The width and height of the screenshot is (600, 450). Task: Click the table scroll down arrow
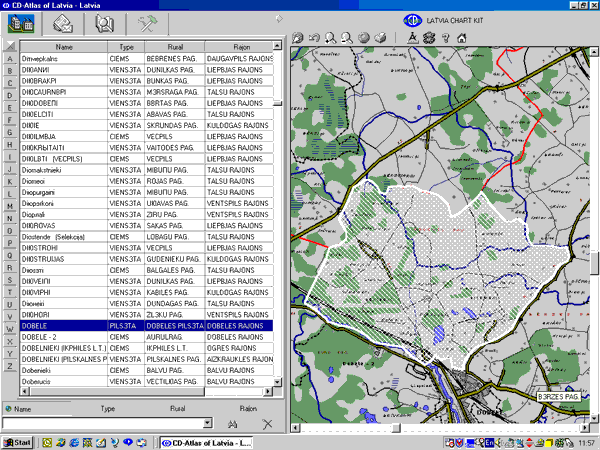[277, 382]
